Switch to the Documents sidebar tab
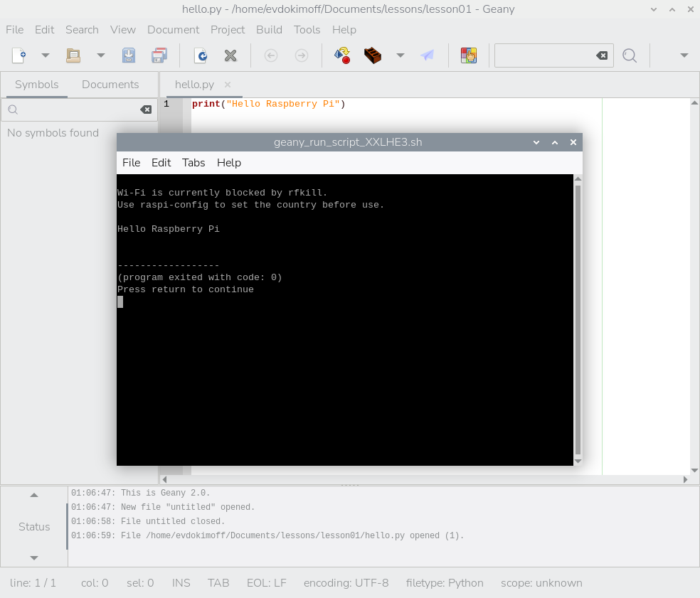The image size is (700, 598). (x=110, y=85)
